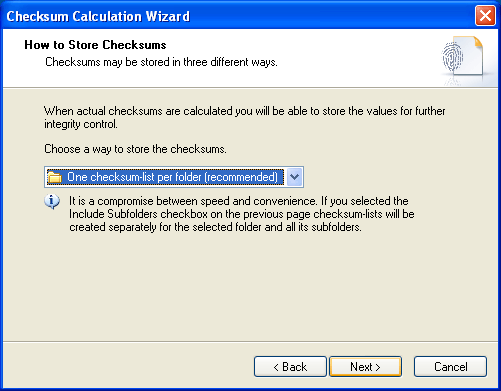Viewport: 501px width, 391px height.
Task: Click the fingerprint document icon in header
Action: point(463,57)
